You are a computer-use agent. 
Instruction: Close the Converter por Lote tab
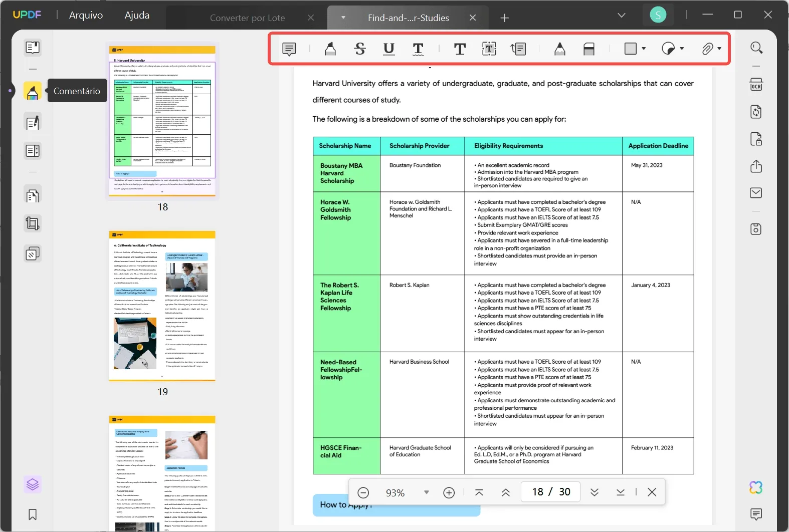click(x=311, y=18)
